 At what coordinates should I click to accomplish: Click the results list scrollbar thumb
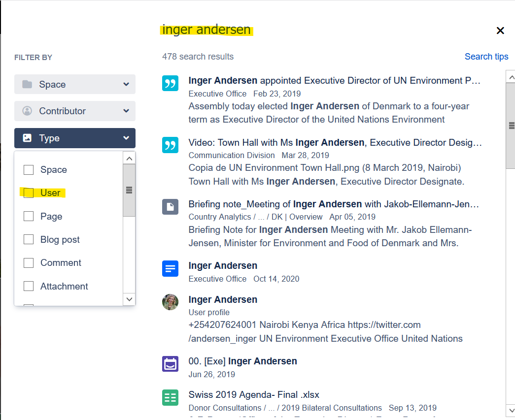click(511, 126)
